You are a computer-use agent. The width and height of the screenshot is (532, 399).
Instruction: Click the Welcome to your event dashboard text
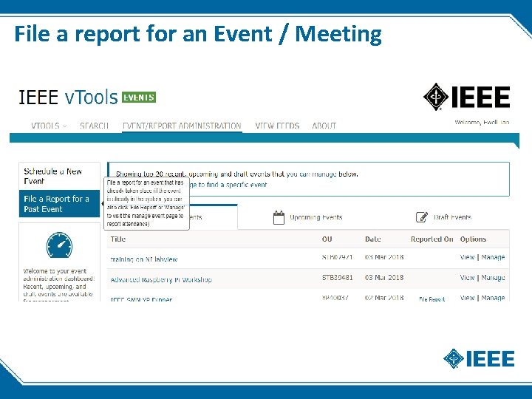(x=58, y=284)
